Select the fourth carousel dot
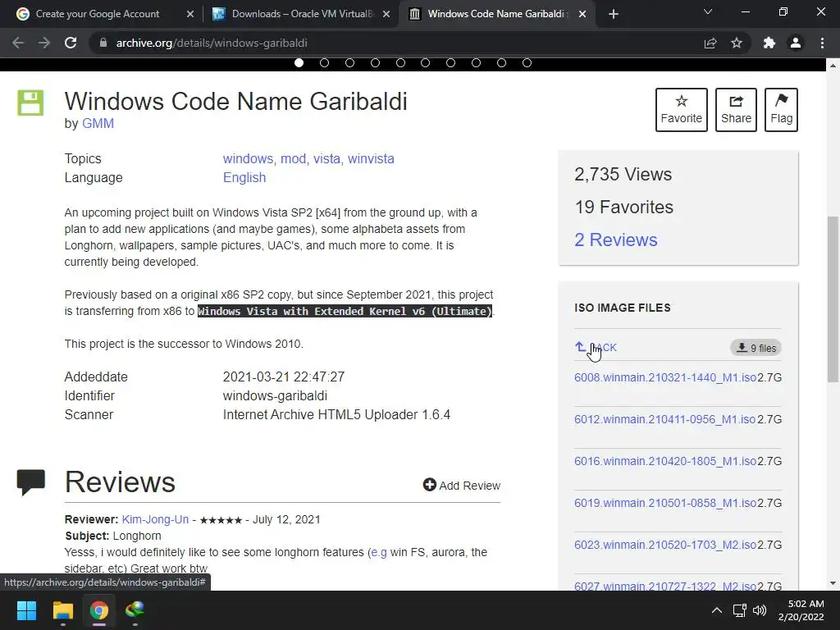This screenshot has height=630, width=840. (x=375, y=62)
